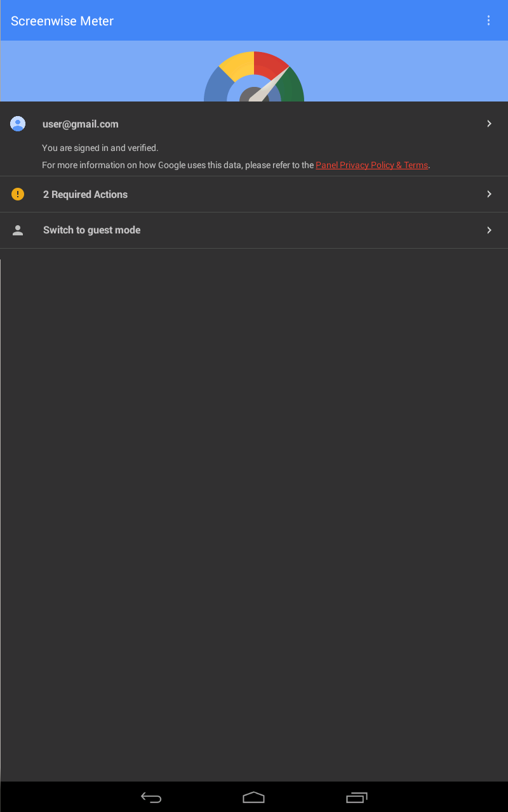
Task: Open the Switch to guest mode chevron
Action: coord(489,230)
